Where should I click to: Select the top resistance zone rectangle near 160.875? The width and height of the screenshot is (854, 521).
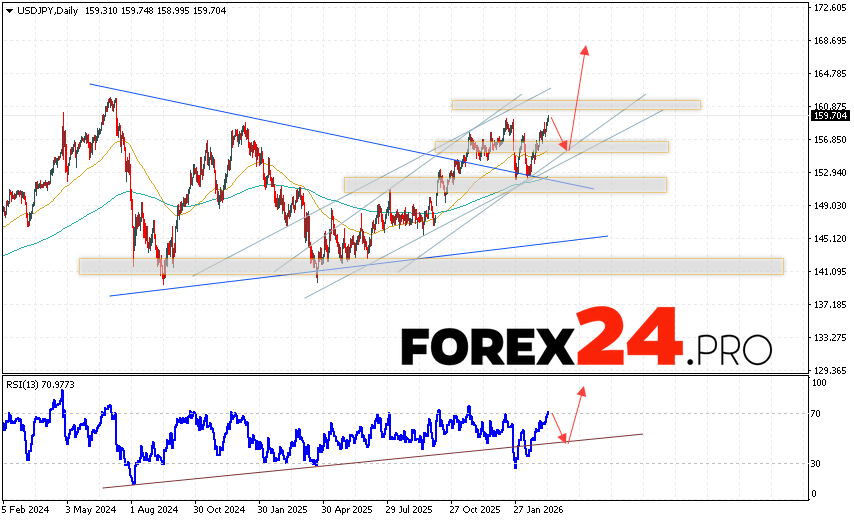pyautogui.click(x=575, y=104)
